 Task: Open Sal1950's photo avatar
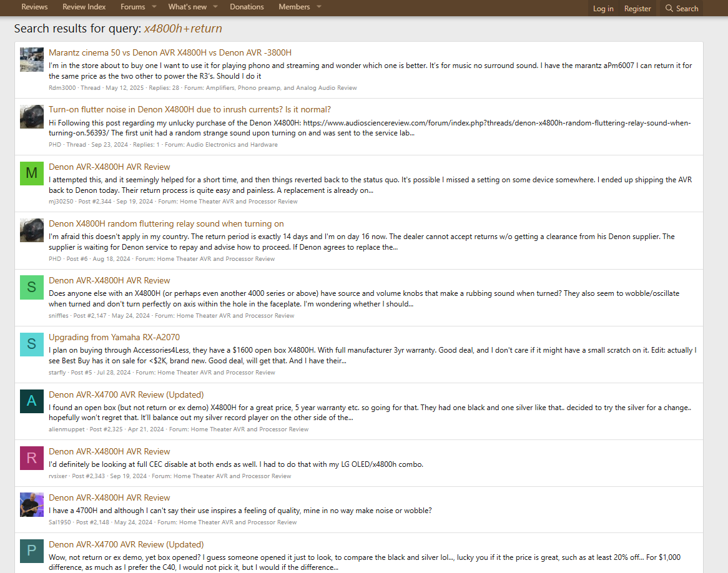coord(32,504)
